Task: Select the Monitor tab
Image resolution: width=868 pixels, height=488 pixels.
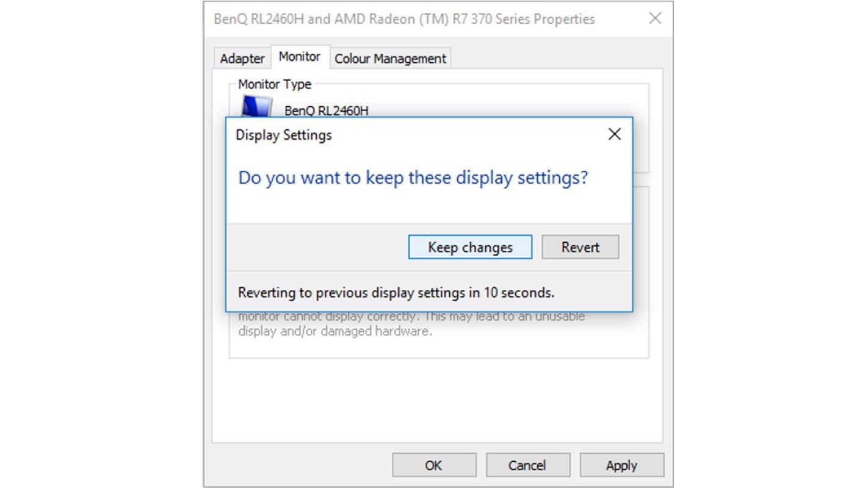Action: tap(300, 56)
